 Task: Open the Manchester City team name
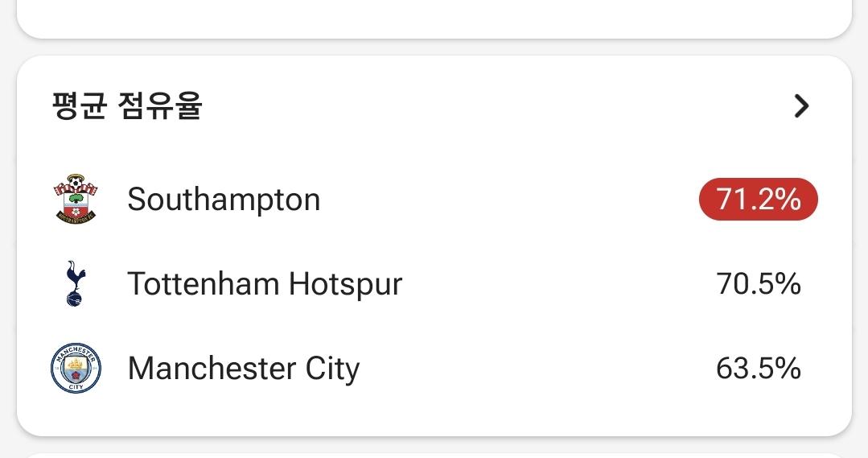pyautogui.click(x=244, y=369)
